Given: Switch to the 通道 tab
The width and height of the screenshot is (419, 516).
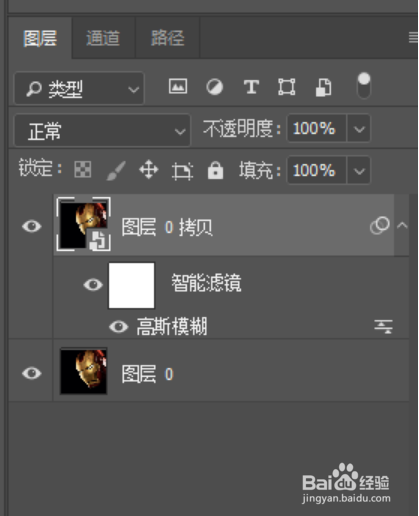Looking at the screenshot, I should pyautogui.click(x=103, y=38).
